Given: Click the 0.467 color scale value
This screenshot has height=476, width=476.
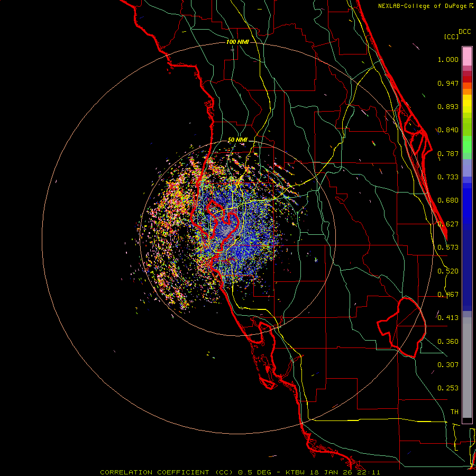Looking at the screenshot, I should [x=448, y=295].
